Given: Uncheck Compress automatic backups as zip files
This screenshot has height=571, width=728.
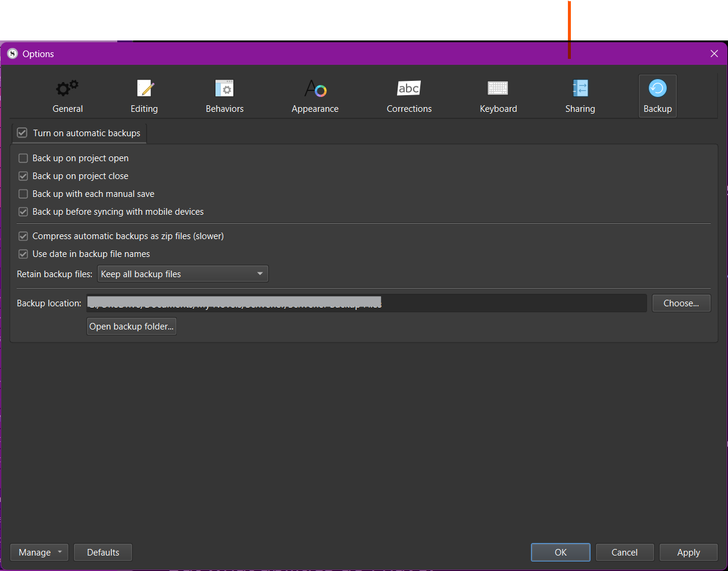Looking at the screenshot, I should 24,236.
